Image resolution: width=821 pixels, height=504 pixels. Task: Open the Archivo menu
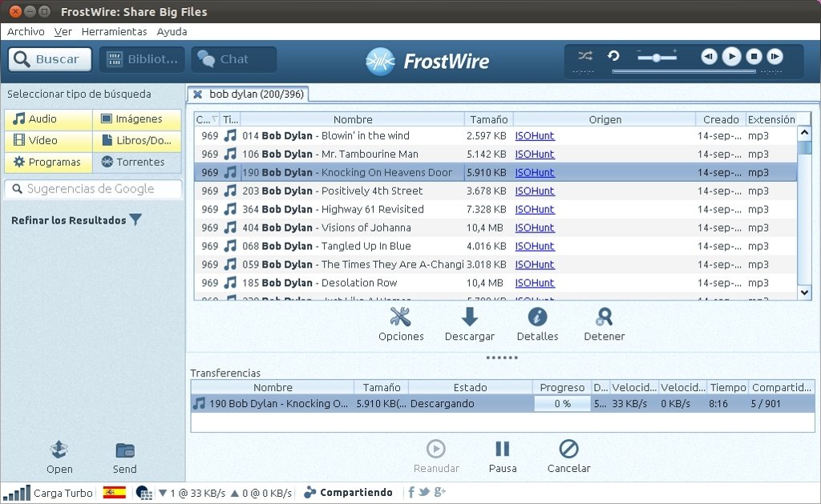tap(26, 31)
